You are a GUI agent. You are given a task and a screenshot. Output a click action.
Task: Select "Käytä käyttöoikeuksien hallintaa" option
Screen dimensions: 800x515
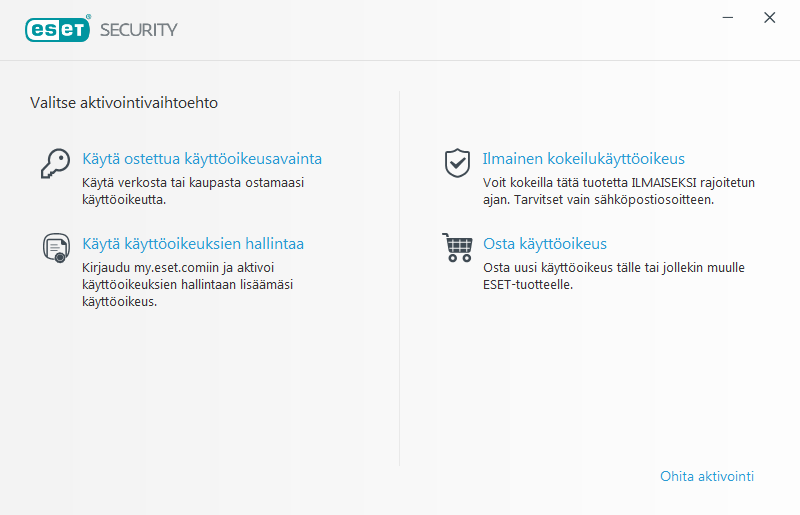192,244
